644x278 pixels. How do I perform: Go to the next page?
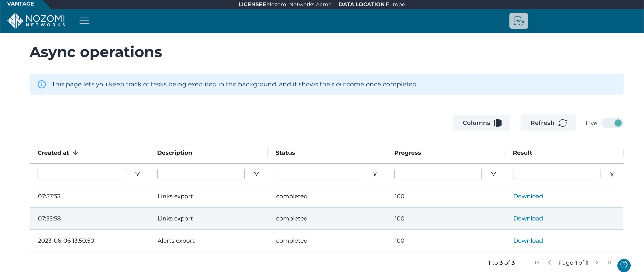[x=597, y=262]
